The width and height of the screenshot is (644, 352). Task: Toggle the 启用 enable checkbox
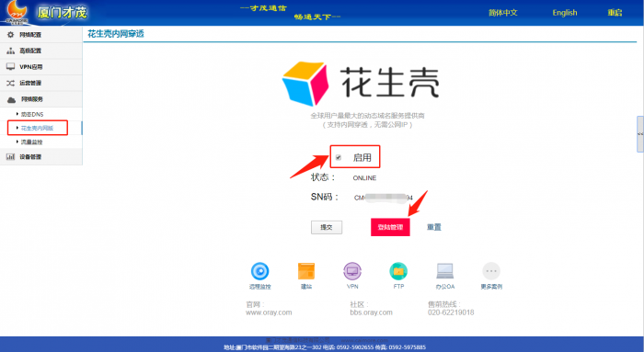(339, 157)
